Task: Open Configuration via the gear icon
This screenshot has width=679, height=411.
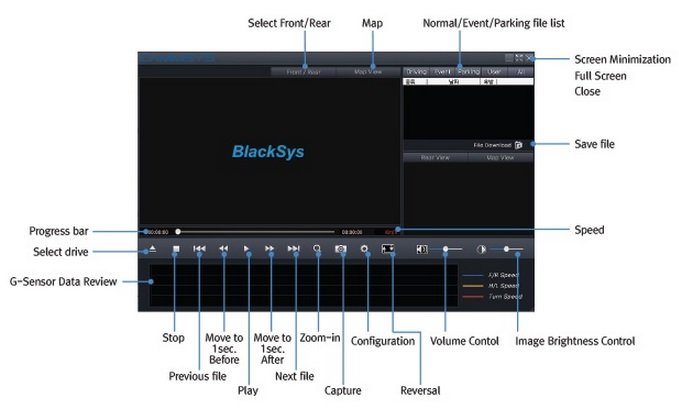Action: pyautogui.click(x=364, y=249)
